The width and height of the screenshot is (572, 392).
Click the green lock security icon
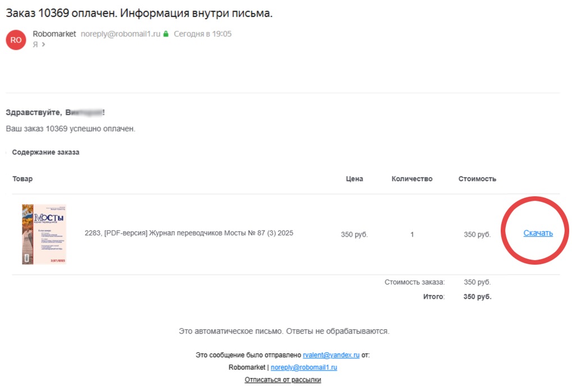coord(166,34)
